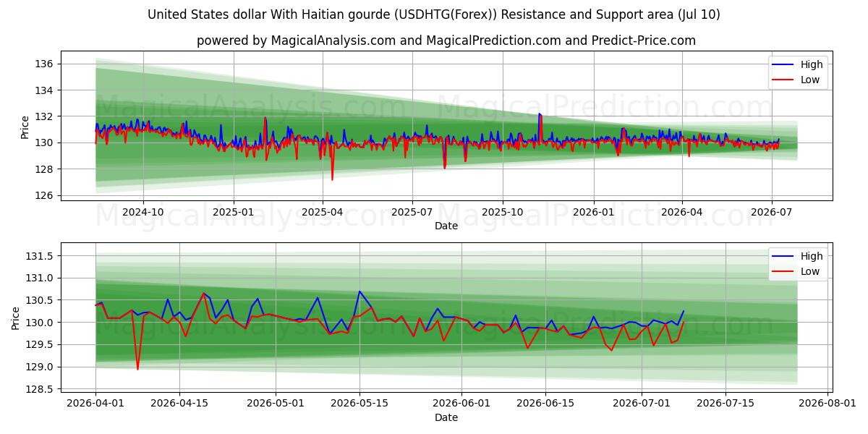Click the 2026-06-15 date tick label

pos(546,404)
